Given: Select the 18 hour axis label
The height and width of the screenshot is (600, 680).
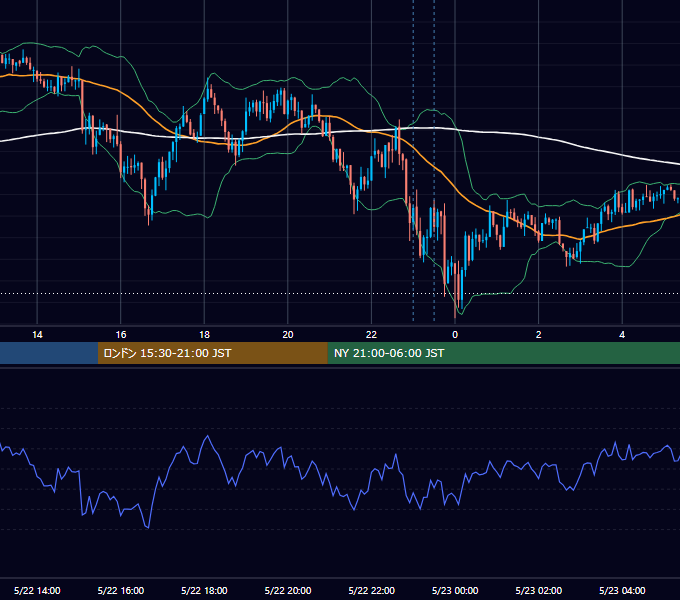Looking at the screenshot, I should [204, 335].
